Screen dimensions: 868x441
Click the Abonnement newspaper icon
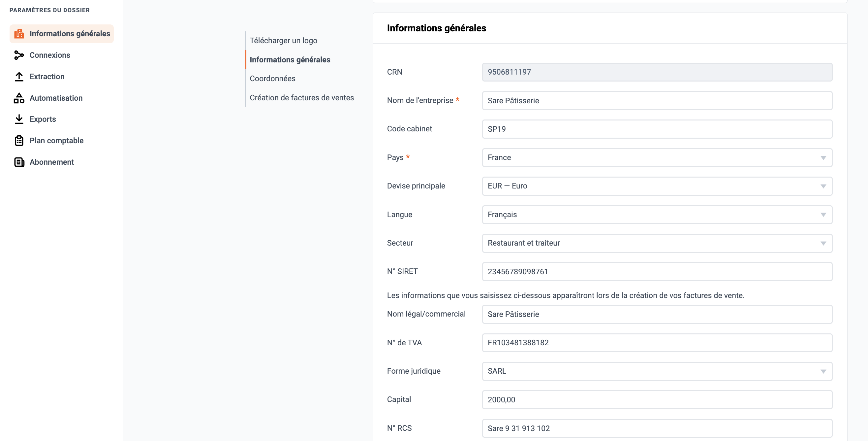(19, 162)
